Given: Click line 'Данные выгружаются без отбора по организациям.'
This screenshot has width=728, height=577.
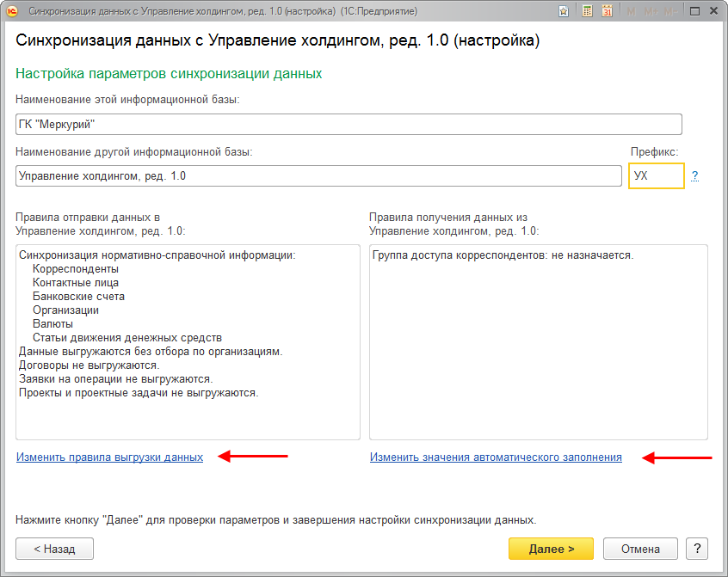Looking at the screenshot, I should click(x=151, y=352).
